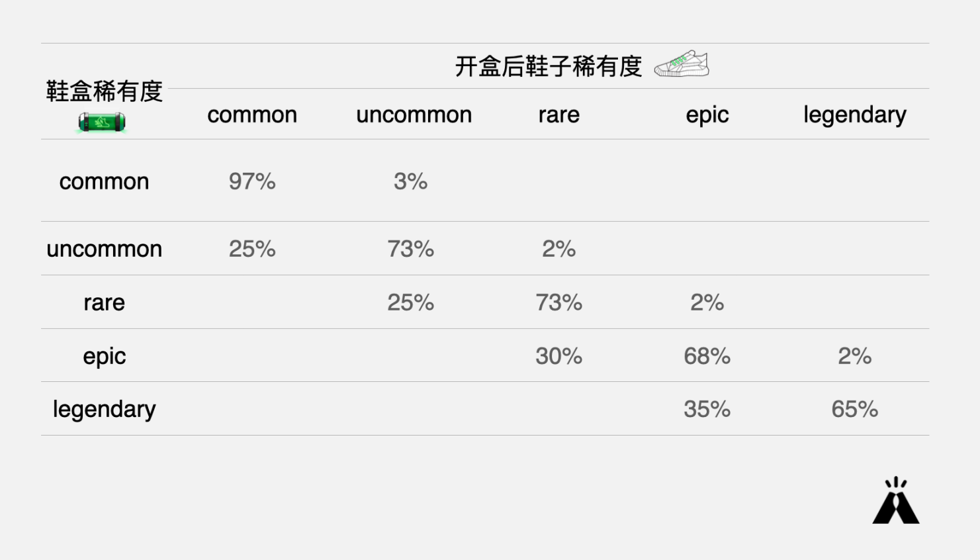Click the 35% cell in the legendary row

click(x=707, y=409)
